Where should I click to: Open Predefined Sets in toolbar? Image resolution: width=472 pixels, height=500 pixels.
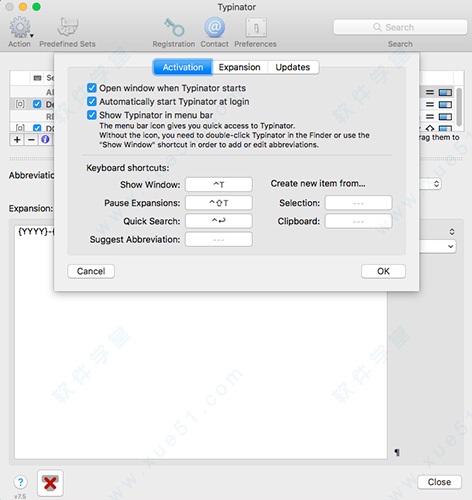[x=68, y=27]
